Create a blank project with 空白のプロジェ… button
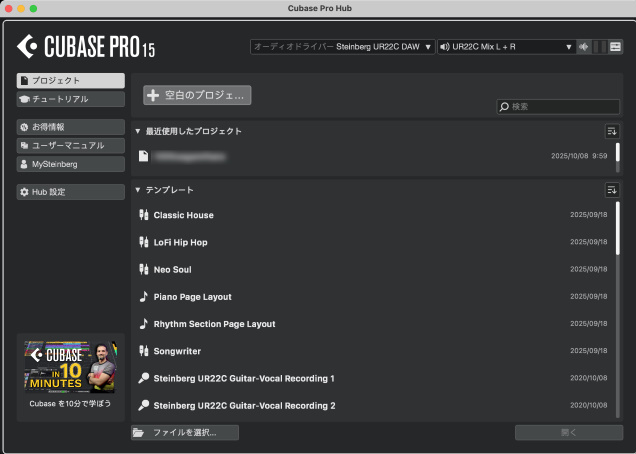 (x=197, y=95)
